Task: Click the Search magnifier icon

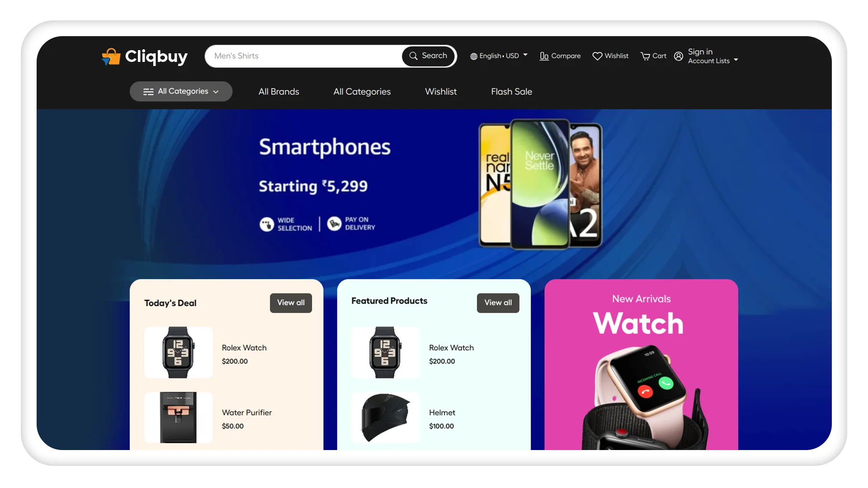Action: pos(414,56)
